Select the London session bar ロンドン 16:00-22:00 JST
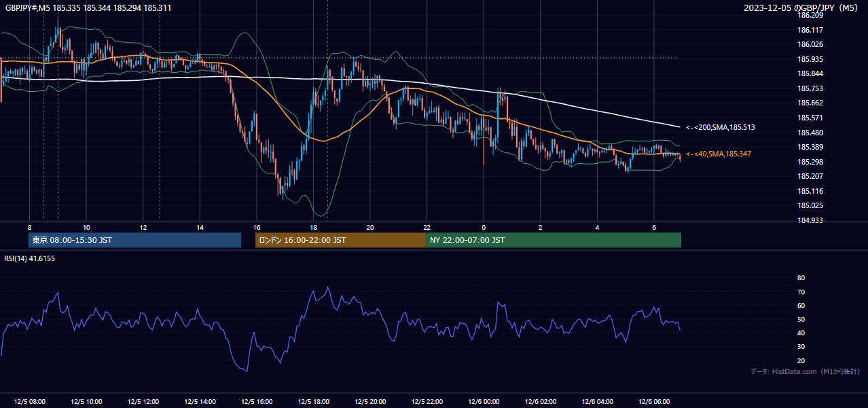 [340, 240]
